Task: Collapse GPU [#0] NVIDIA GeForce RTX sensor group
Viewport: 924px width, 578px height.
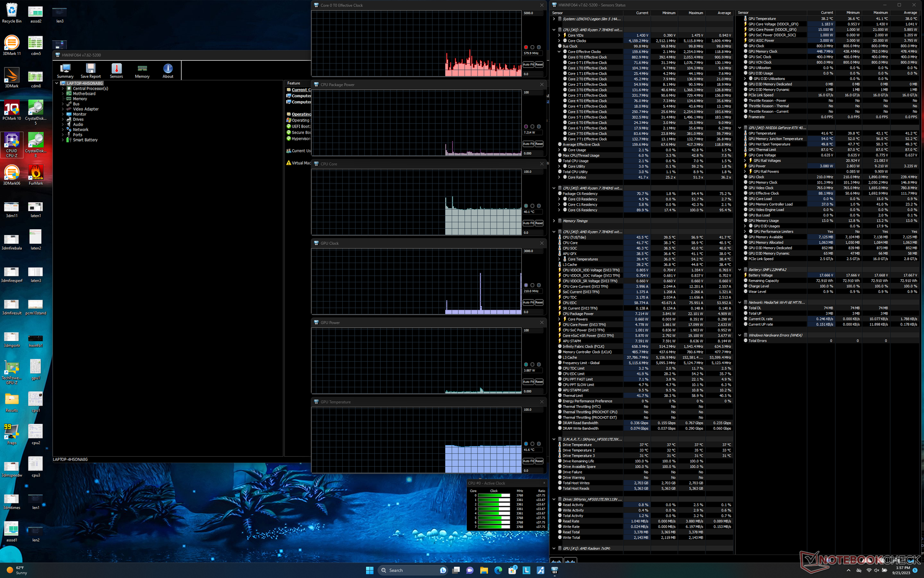Action: click(x=740, y=128)
